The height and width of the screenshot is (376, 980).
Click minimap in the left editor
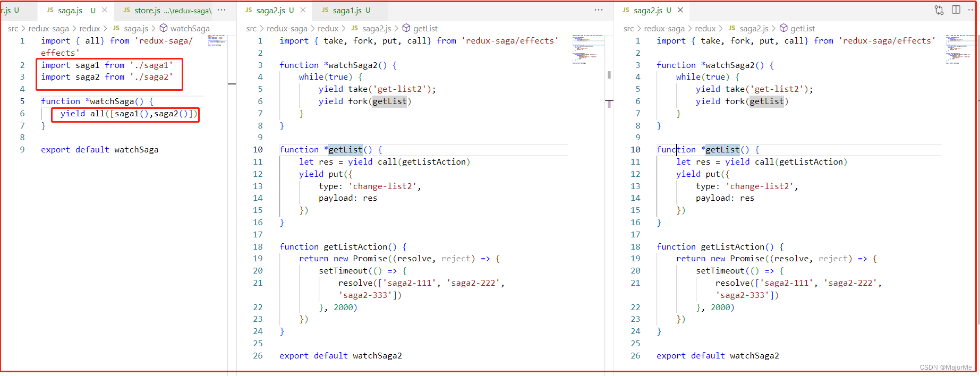point(217,40)
